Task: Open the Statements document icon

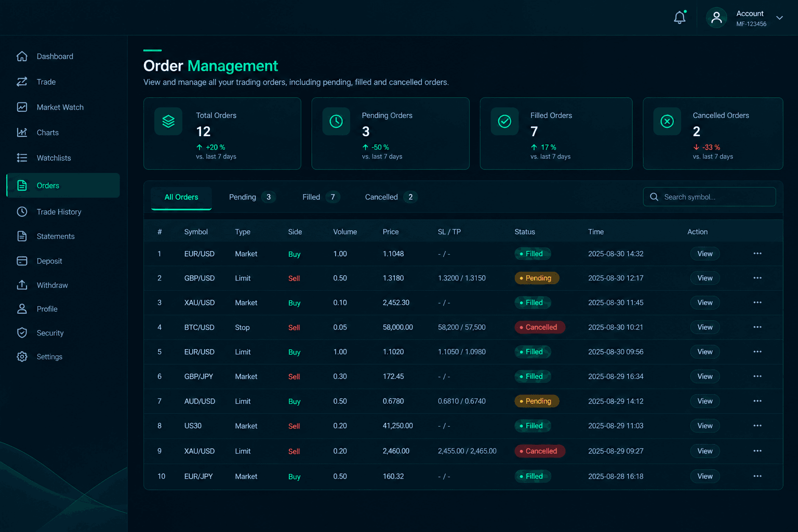Action: click(x=22, y=236)
